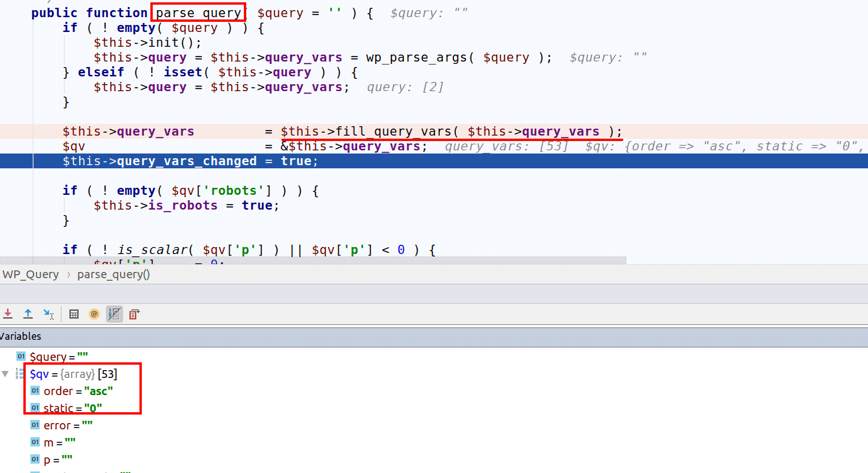The height and width of the screenshot is (473, 868).
Task: Select the order = "asc" variable
Action: point(78,391)
